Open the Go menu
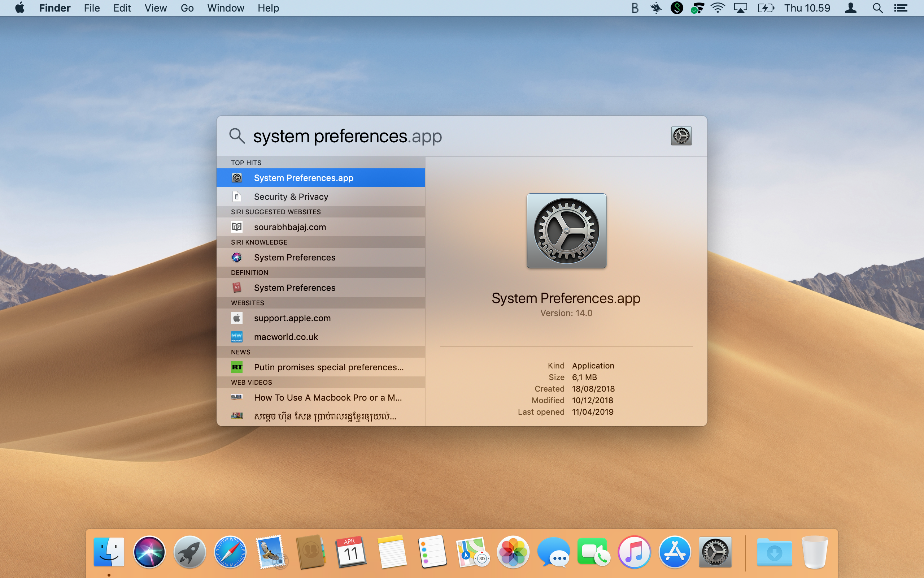Viewport: 924px width, 578px height. click(187, 8)
